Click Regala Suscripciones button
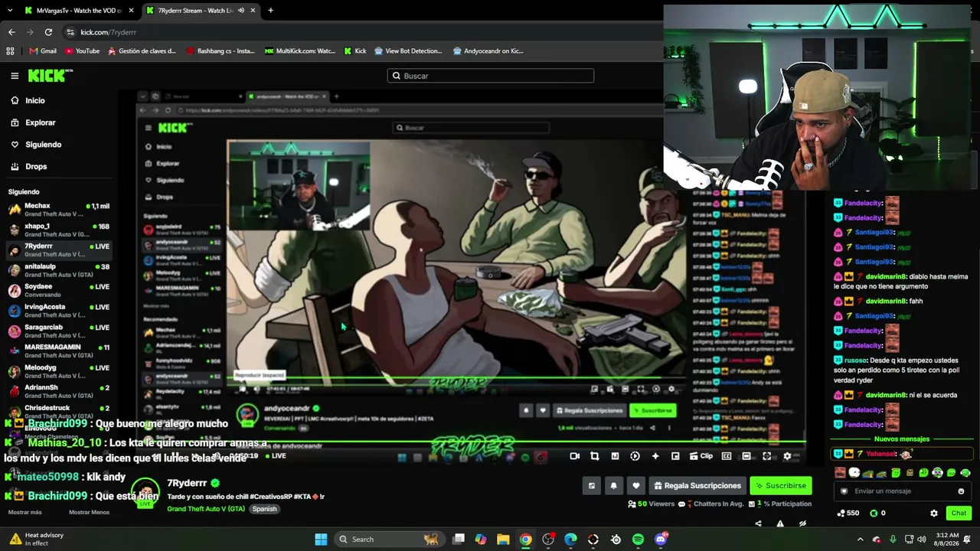This screenshot has width=980, height=551. pyautogui.click(x=697, y=485)
